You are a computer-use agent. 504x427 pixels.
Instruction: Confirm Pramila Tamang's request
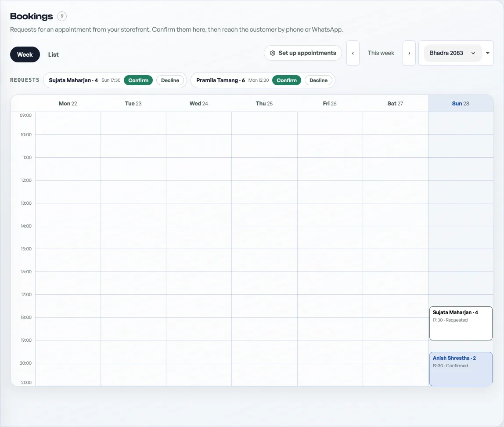(286, 80)
